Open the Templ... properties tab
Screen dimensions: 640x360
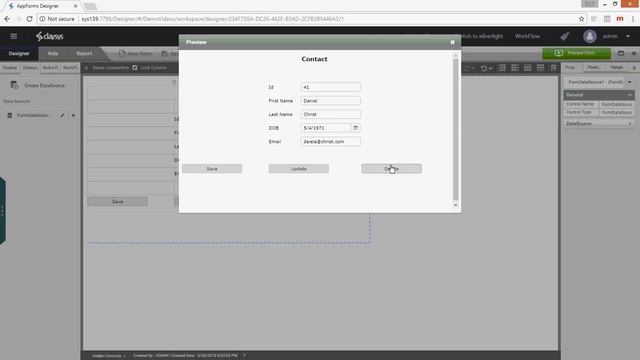[617, 68]
